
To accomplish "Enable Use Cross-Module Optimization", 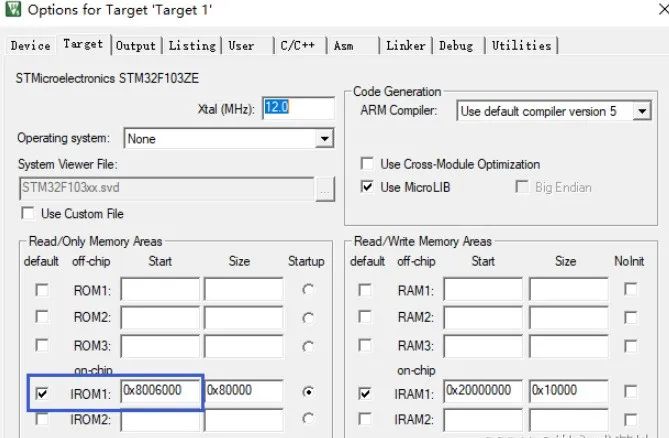I will pos(367,164).
